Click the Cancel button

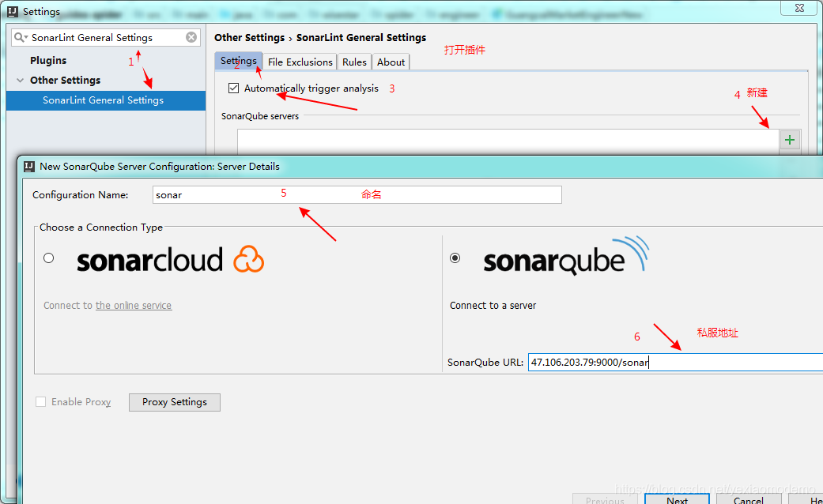pyautogui.click(x=749, y=499)
